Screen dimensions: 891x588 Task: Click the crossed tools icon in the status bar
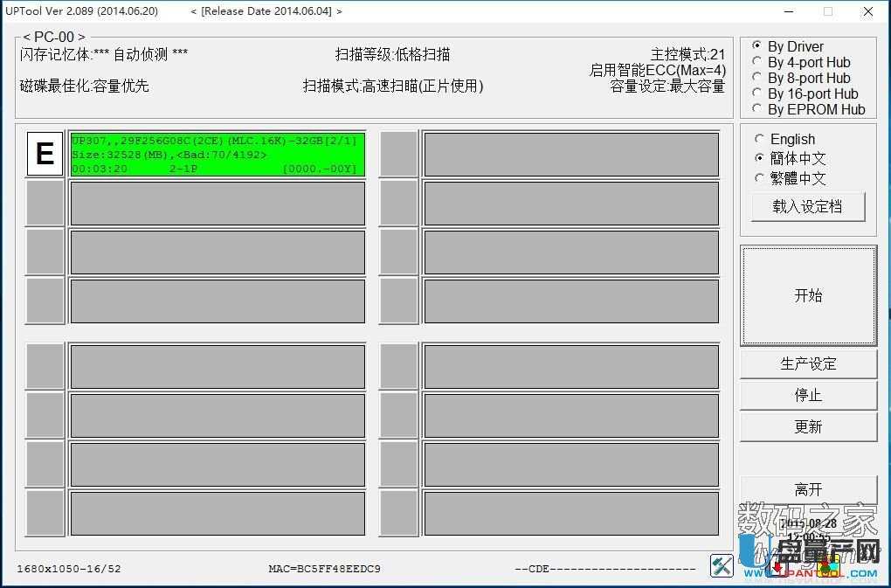coord(722,566)
